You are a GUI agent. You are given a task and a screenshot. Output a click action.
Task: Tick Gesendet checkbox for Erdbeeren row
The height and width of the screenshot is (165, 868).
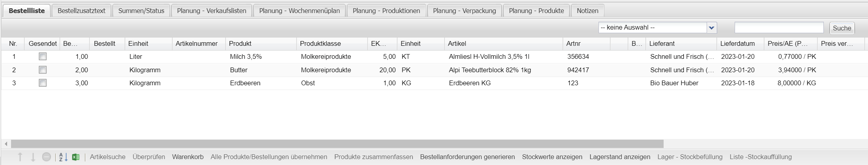click(x=43, y=83)
